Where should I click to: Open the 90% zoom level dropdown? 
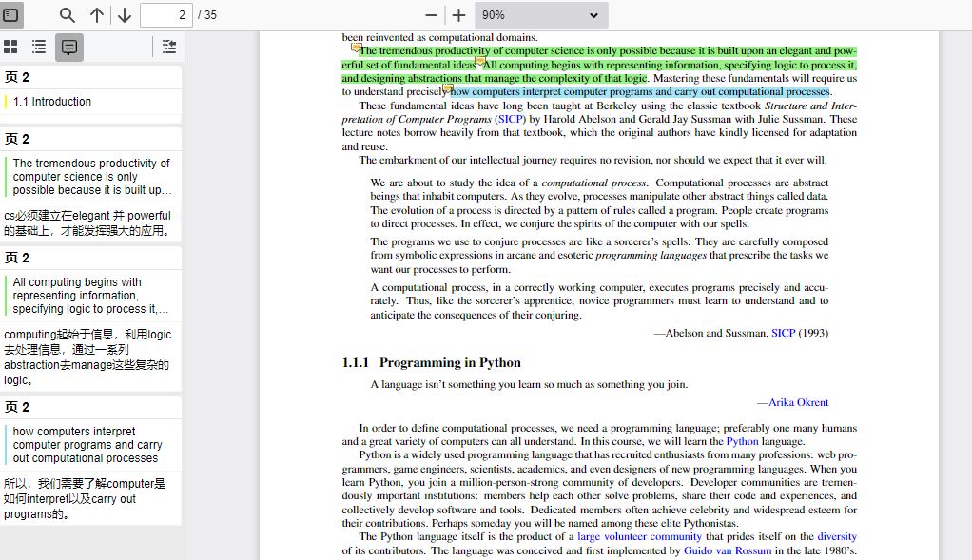(x=540, y=15)
